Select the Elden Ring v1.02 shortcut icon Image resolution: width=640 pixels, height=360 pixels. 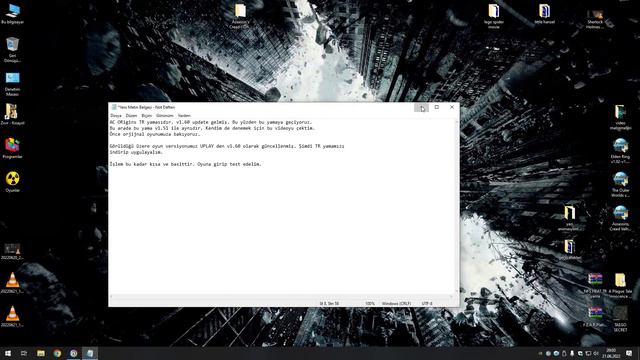[x=620, y=151]
